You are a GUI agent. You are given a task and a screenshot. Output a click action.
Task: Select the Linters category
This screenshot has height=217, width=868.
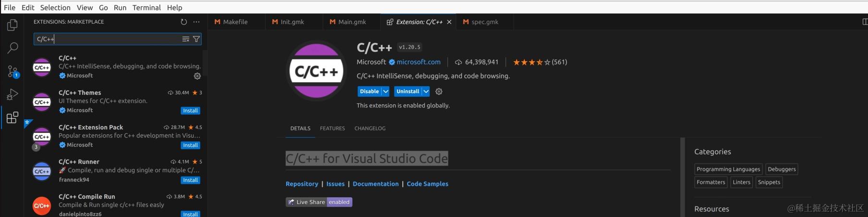[741, 182]
